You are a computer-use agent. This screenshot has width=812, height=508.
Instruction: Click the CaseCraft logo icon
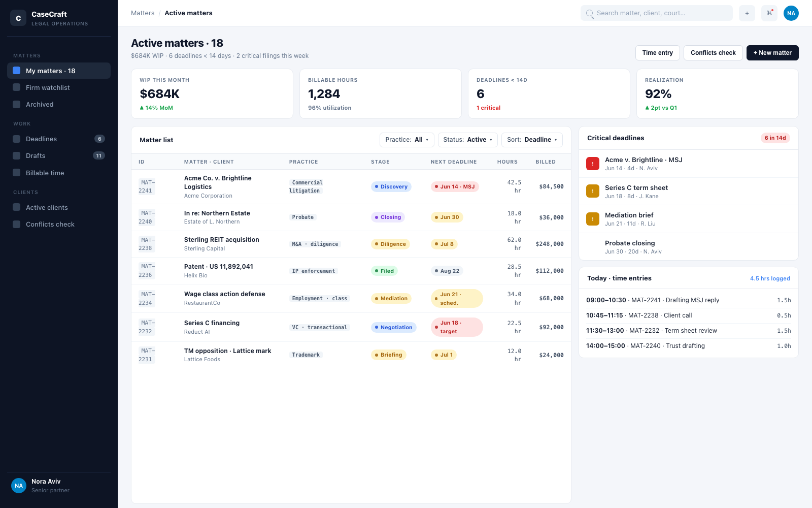point(18,18)
